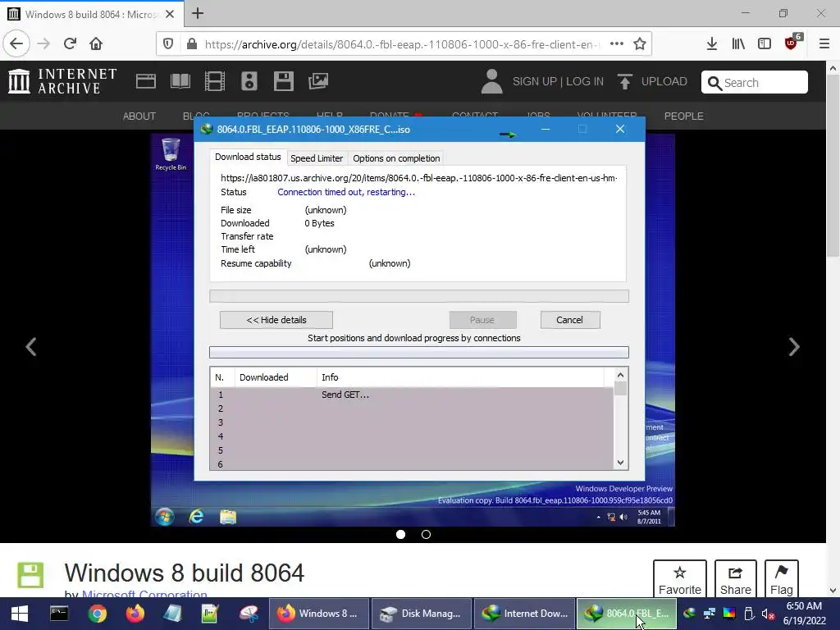The image size is (840, 630).
Task: Open Internet Archive web section icon
Action: coord(146,81)
